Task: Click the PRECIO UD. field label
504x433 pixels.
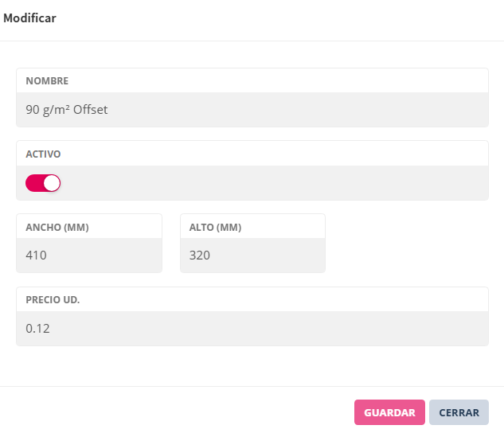Action: coord(53,300)
